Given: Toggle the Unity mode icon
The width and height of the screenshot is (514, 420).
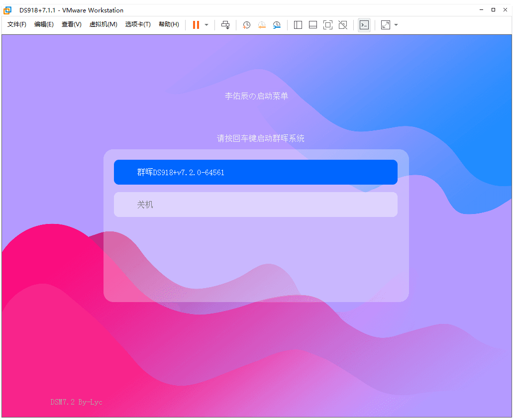Looking at the screenshot, I should click(x=343, y=25).
